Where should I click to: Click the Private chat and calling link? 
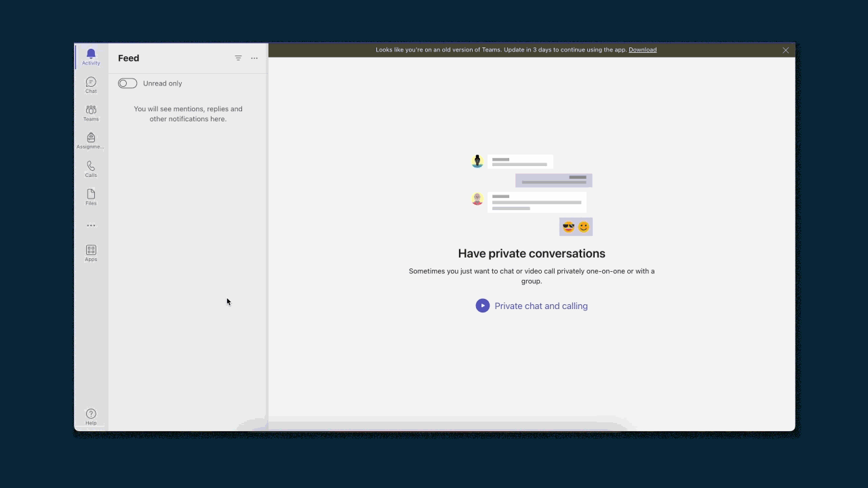pos(541,306)
